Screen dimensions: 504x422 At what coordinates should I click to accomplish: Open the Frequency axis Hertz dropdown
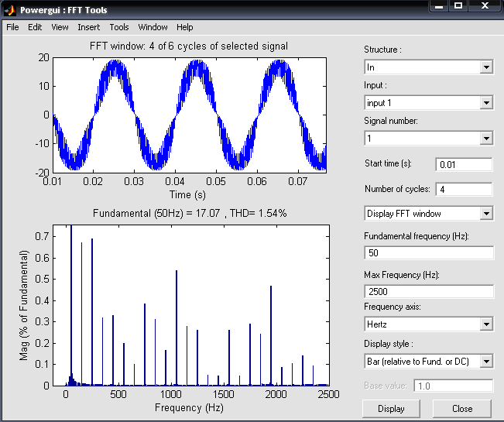429,324
